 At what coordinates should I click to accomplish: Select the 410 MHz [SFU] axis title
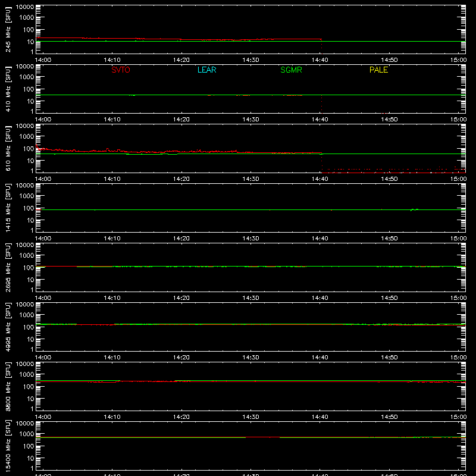pos(8,89)
